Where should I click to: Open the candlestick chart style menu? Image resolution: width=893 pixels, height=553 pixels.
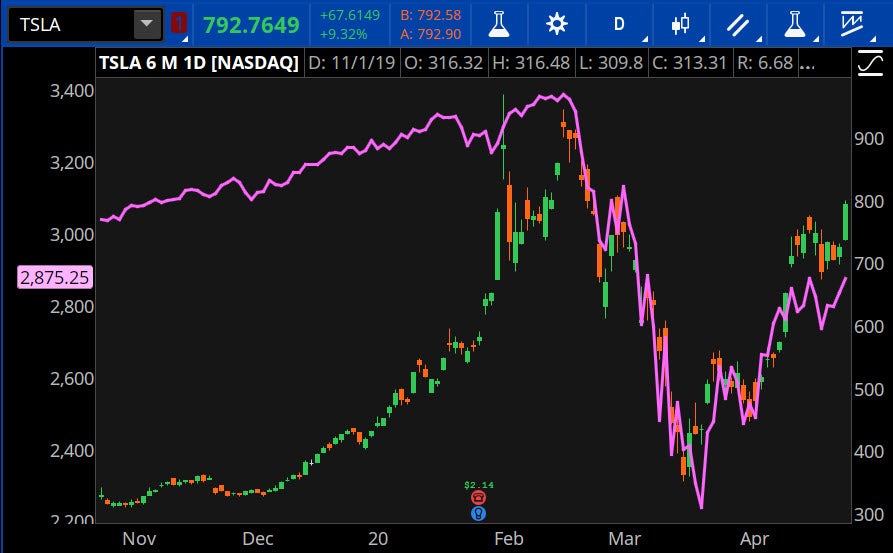pyautogui.click(x=680, y=24)
